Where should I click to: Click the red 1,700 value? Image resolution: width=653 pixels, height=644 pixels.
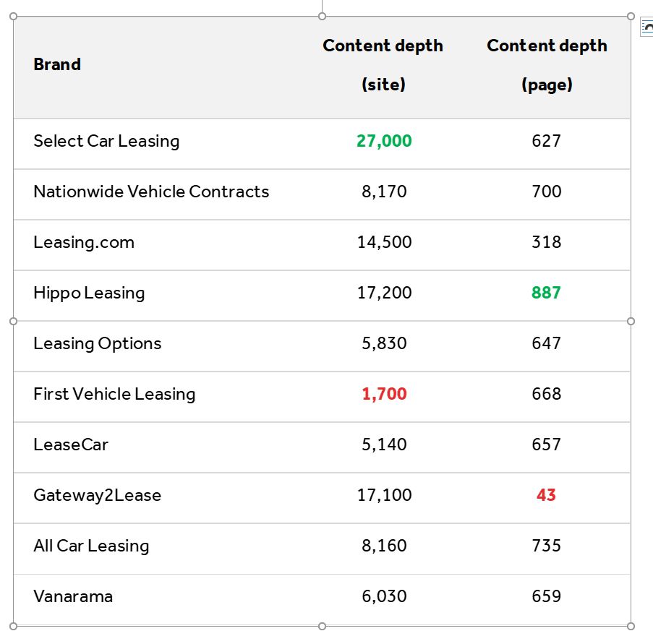(384, 393)
